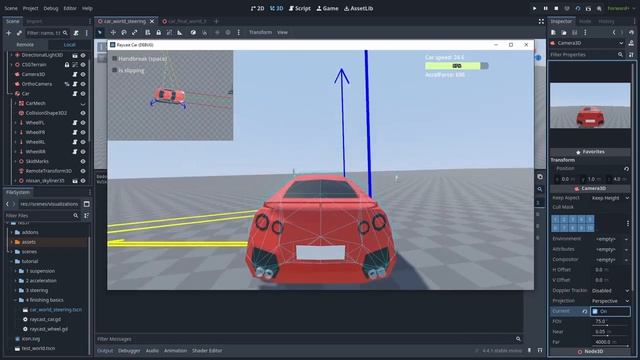640x360 pixels.
Task: Toggle Is slipping checkbox in game window
Action: pos(114,70)
